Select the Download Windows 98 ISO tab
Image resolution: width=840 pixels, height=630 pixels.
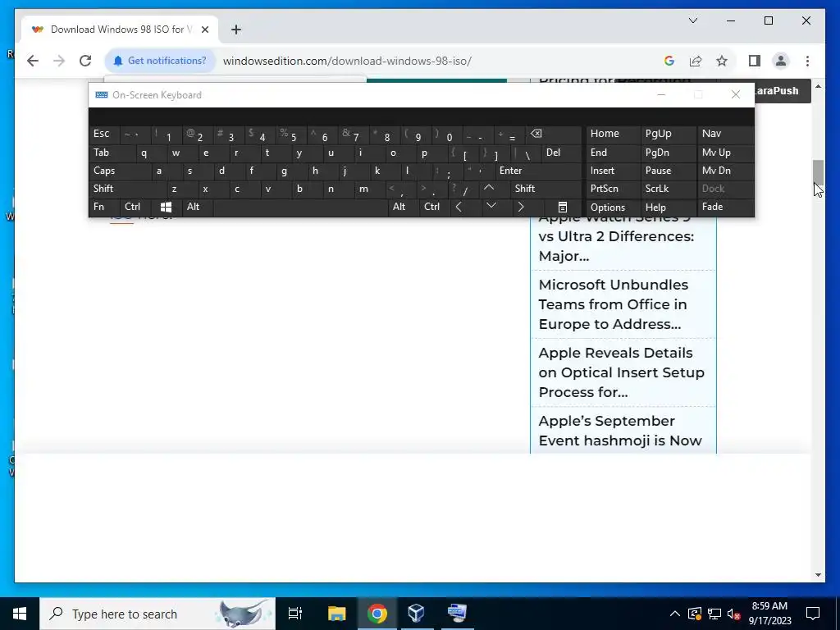120,30
